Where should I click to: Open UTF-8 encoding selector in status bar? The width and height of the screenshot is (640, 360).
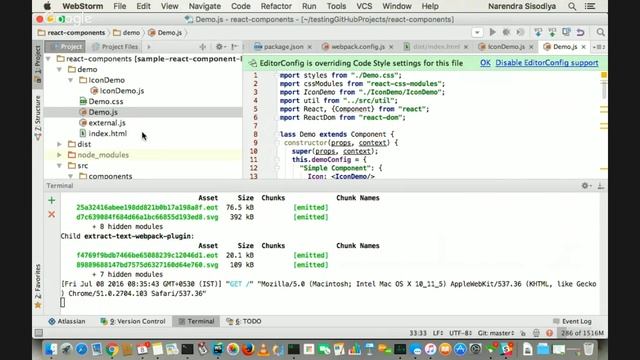tap(460, 333)
